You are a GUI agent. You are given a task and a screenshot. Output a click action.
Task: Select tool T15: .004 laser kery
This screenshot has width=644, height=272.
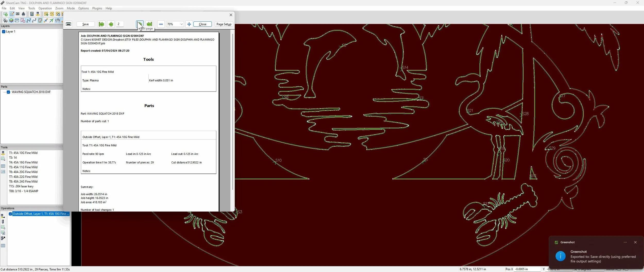coord(21,186)
